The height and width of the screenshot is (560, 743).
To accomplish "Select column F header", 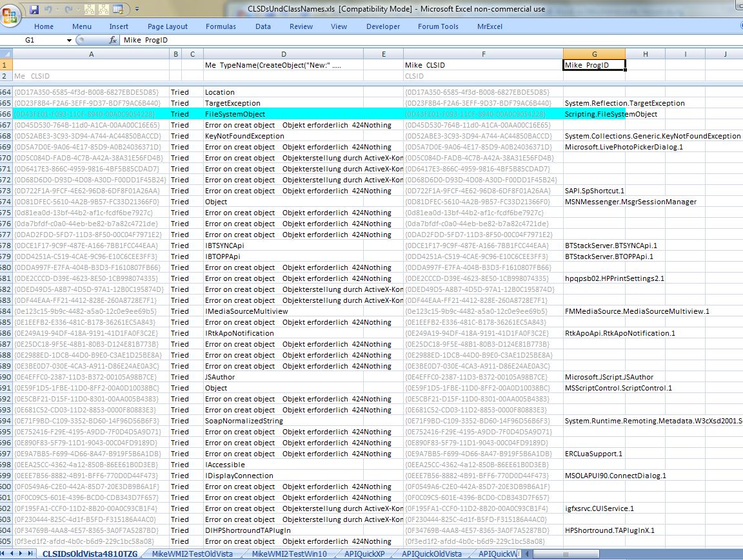I will pyautogui.click(x=483, y=54).
